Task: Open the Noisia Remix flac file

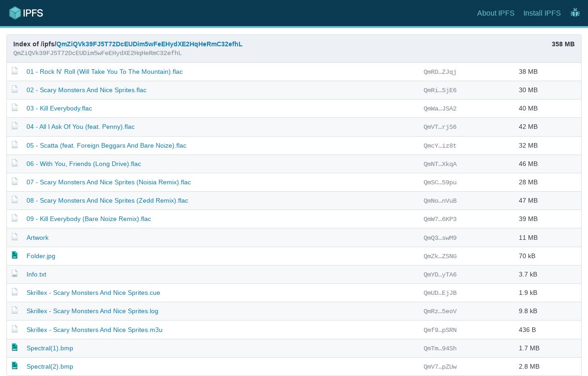Action: click(x=109, y=182)
